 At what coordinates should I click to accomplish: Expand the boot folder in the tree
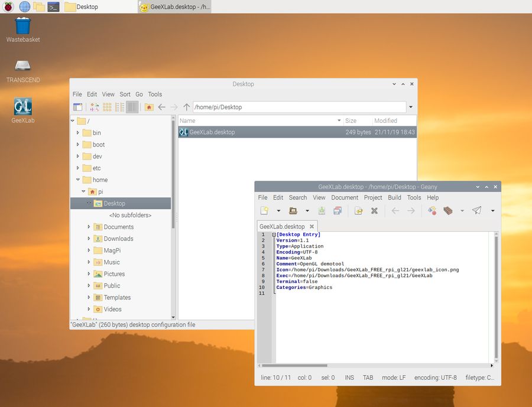pos(77,145)
